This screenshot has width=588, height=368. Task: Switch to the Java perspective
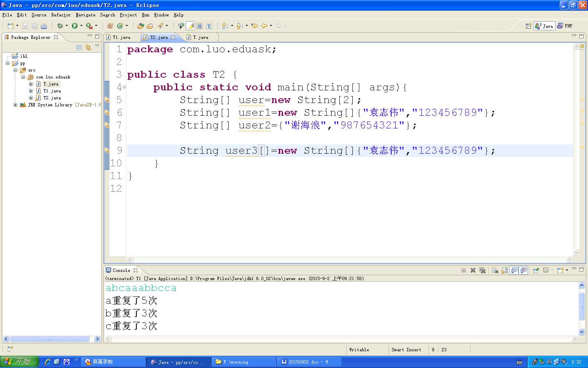click(x=544, y=26)
